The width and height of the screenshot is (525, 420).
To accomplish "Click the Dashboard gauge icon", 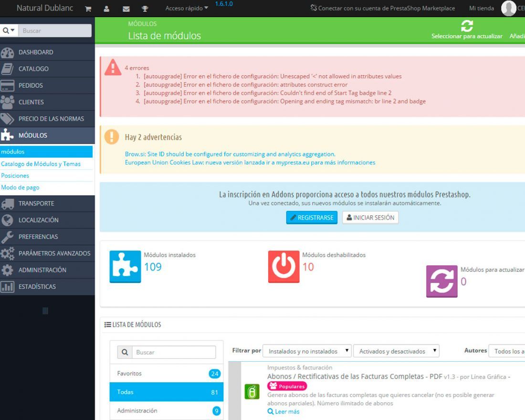I will pos(7,52).
